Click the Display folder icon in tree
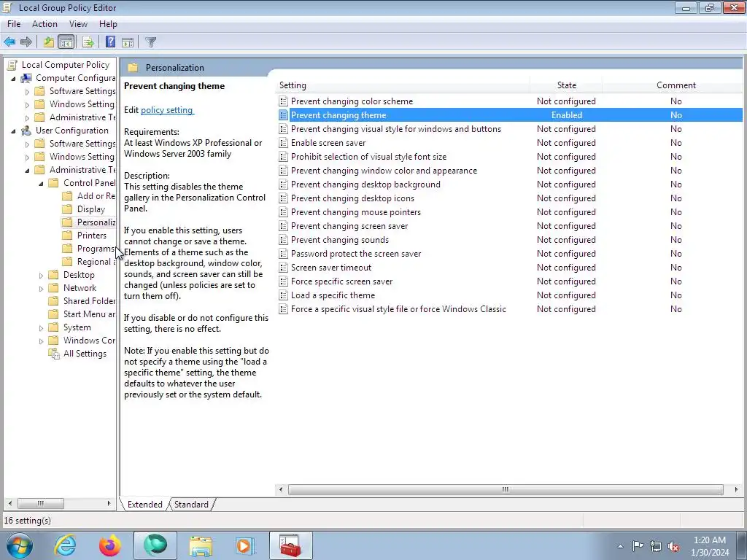 click(68, 209)
